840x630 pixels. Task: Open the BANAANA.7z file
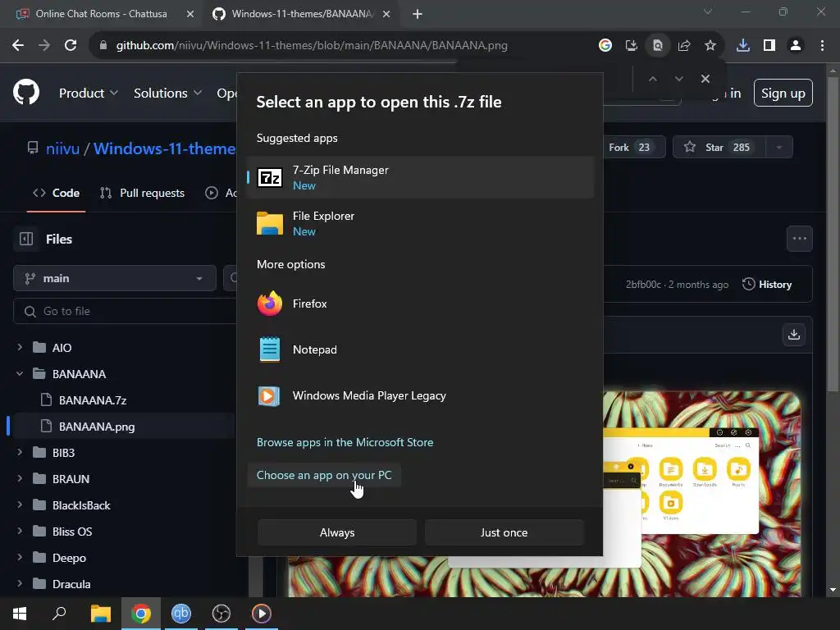(x=92, y=400)
